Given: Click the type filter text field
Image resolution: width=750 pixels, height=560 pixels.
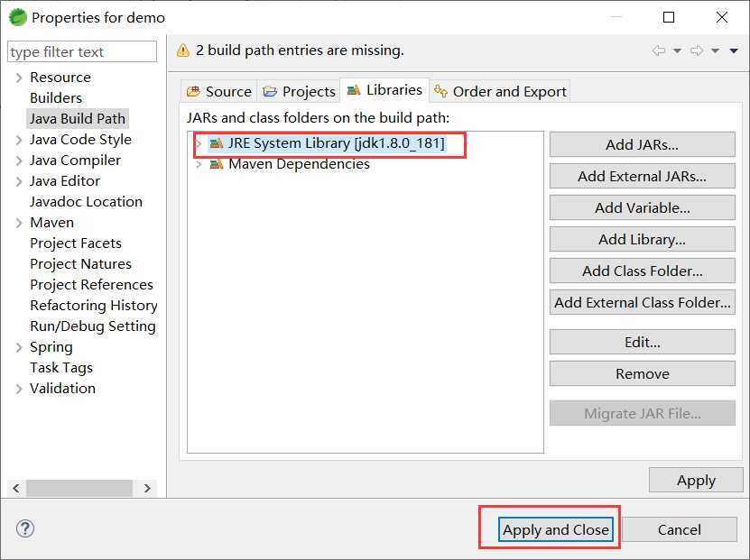Looking at the screenshot, I should (x=82, y=51).
